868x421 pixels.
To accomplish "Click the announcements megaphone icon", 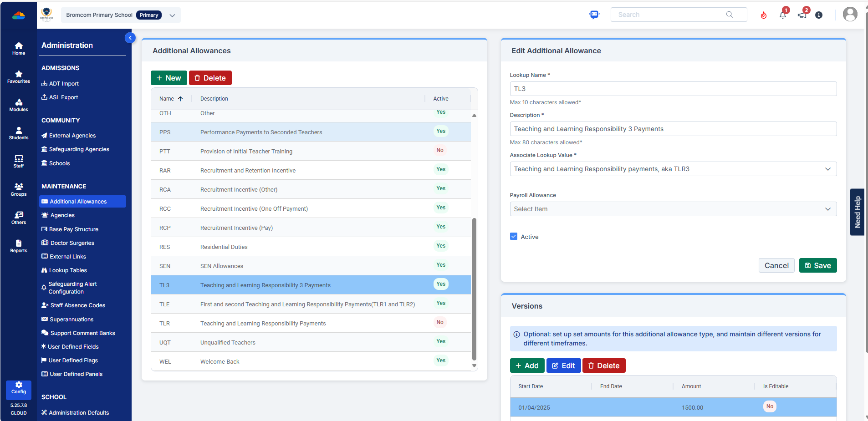I will click(x=802, y=15).
